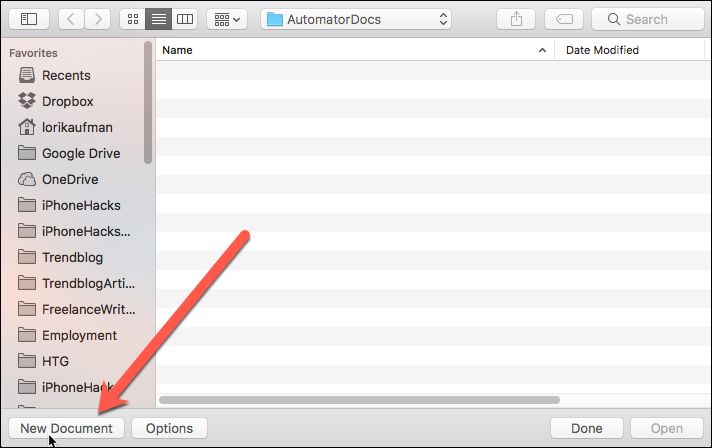Switch to list view
The height and width of the screenshot is (448, 712).
tap(158, 19)
